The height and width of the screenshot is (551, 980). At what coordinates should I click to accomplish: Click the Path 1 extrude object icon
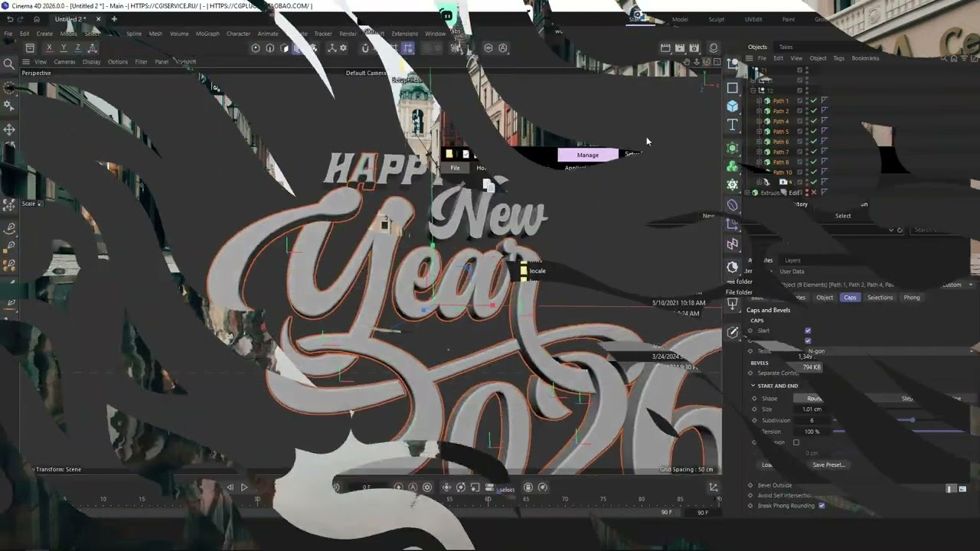tap(767, 101)
